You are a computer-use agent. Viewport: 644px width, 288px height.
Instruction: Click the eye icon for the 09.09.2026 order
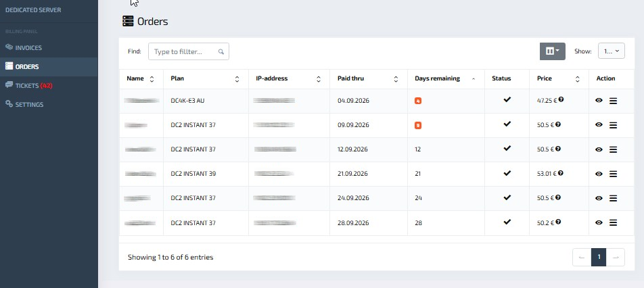tap(599, 124)
